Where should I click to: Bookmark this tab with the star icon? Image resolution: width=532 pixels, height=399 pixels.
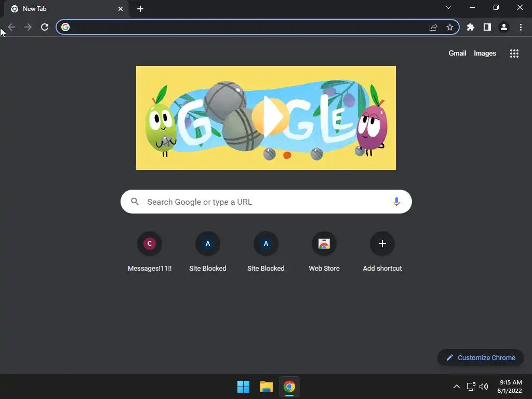pyautogui.click(x=449, y=27)
